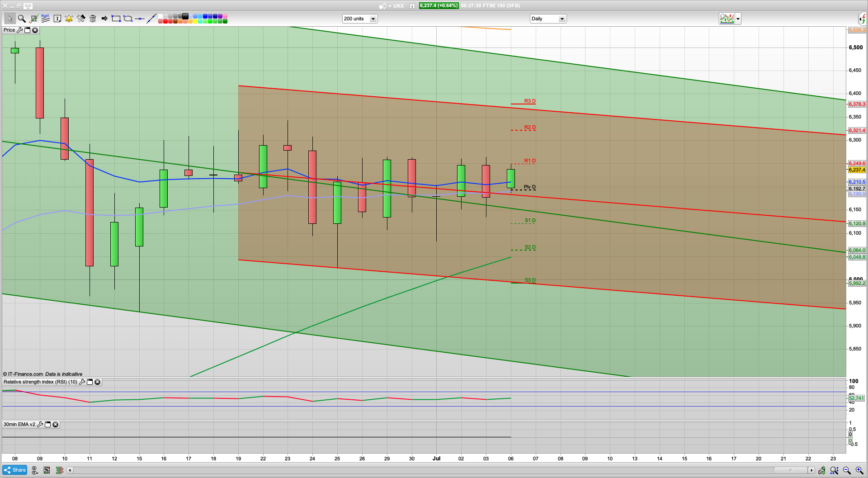This screenshot has width=868, height=478.
Task: Pick the pink color swatch
Action: click(225, 16)
